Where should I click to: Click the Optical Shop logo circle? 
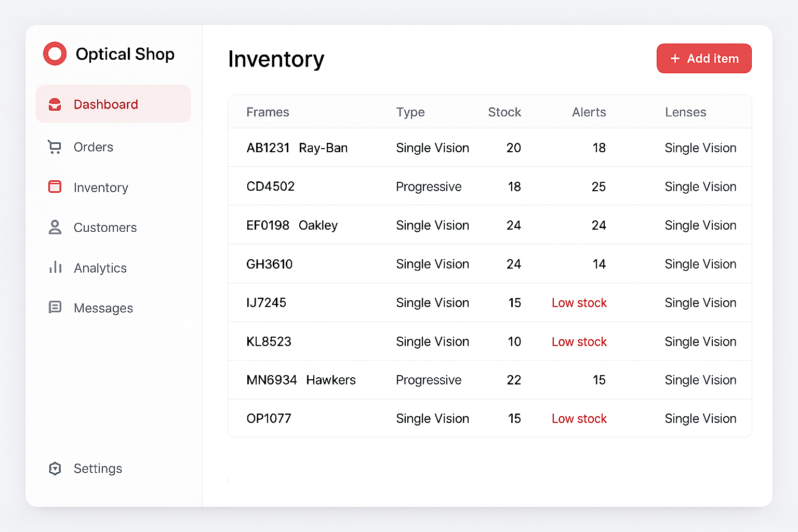[55, 53]
